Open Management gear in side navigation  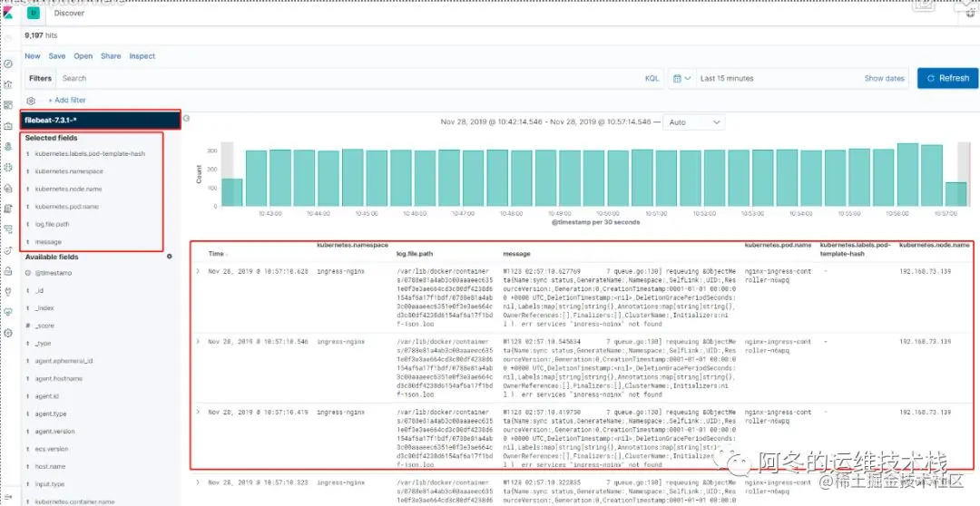(x=8, y=333)
